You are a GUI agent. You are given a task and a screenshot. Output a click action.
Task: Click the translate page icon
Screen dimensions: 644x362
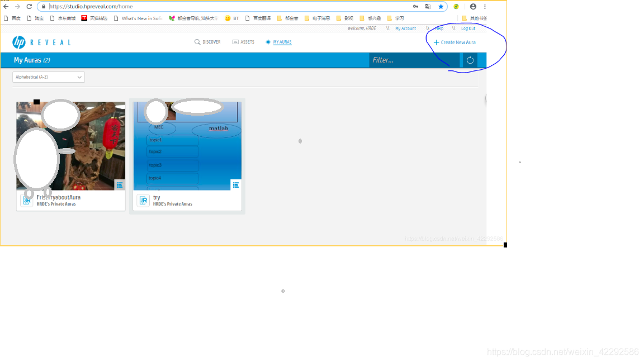[428, 7]
